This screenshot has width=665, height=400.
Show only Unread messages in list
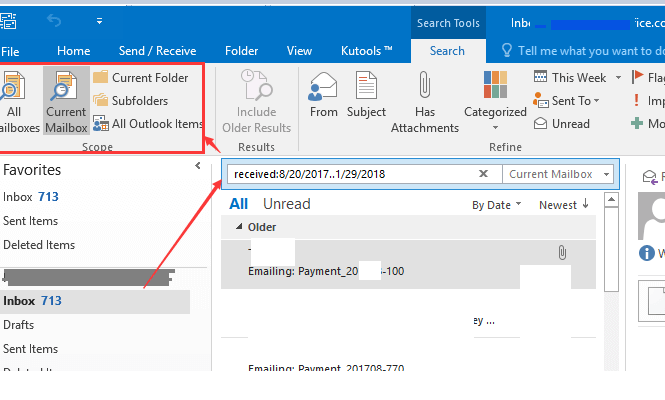coord(287,204)
